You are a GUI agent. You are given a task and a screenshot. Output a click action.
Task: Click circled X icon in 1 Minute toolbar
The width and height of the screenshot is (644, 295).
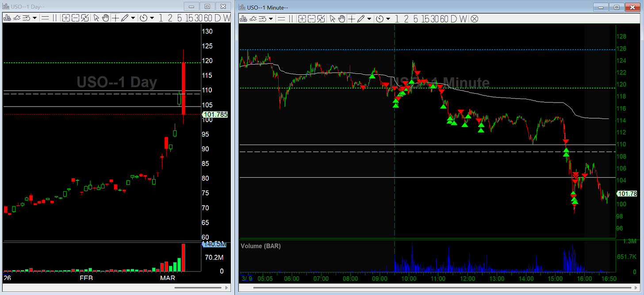(474, 19)
